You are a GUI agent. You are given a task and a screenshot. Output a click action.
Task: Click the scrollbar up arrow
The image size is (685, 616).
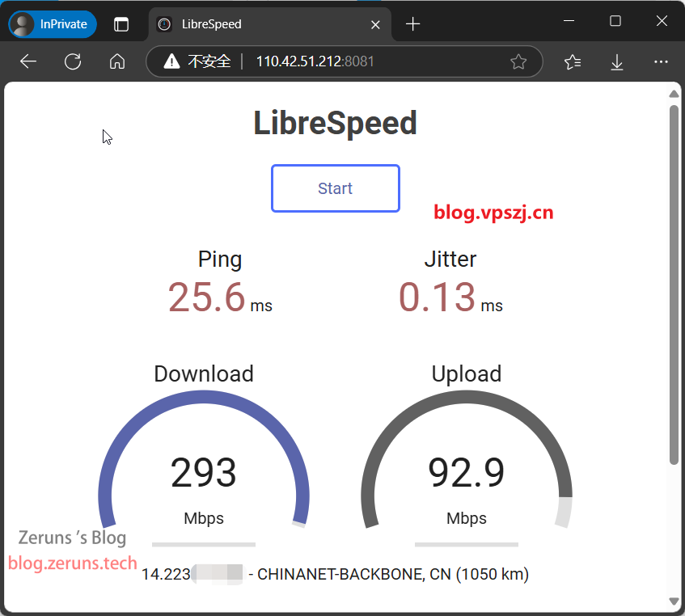(674, 94)
